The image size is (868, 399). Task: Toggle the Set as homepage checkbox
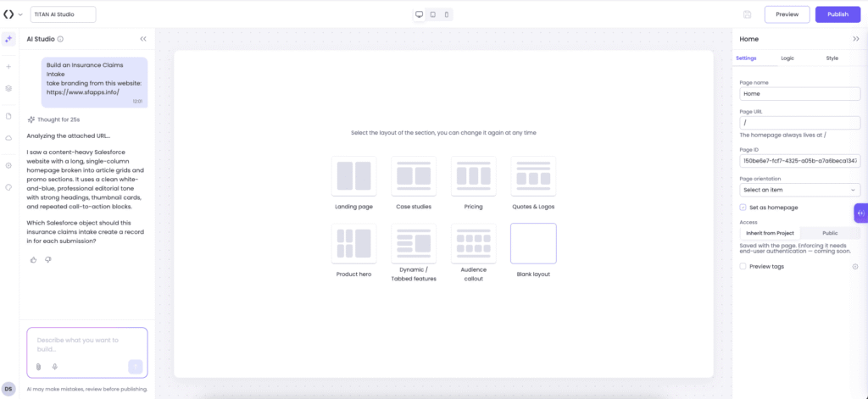[743, 208]
